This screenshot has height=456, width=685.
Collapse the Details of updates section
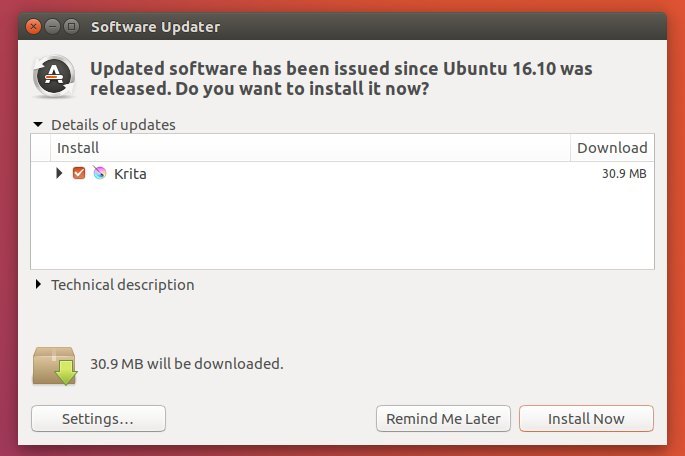(x=38, y=125)
